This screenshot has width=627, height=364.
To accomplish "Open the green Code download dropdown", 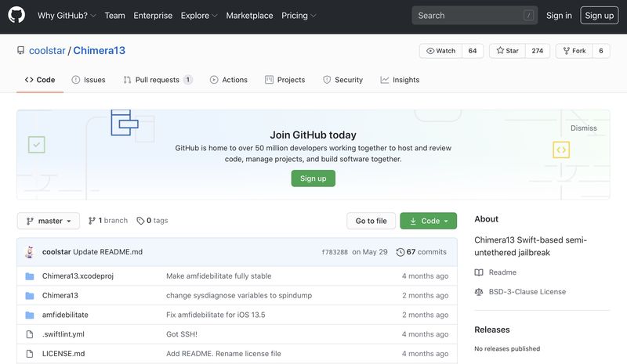I will click(x=428, y=221).
